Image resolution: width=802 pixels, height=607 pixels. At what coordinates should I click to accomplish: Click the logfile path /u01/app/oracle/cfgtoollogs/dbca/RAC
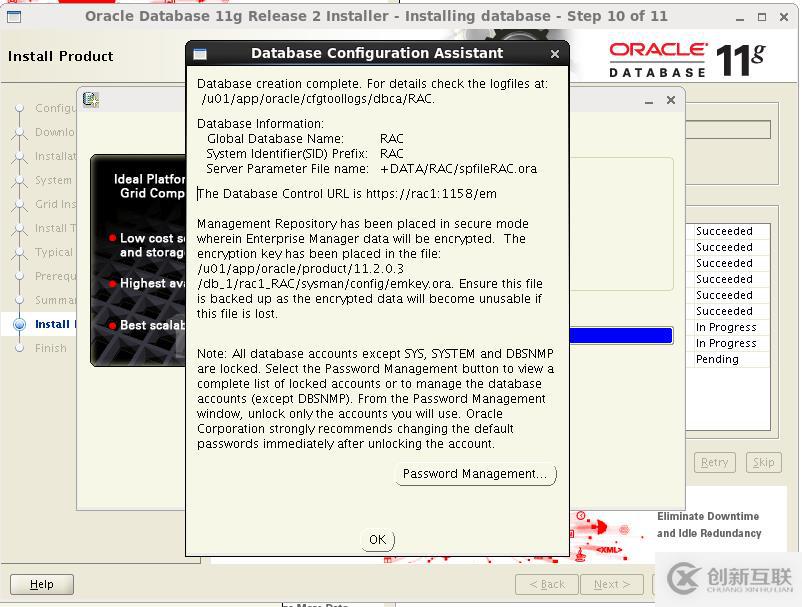click(x=318, y=99)
